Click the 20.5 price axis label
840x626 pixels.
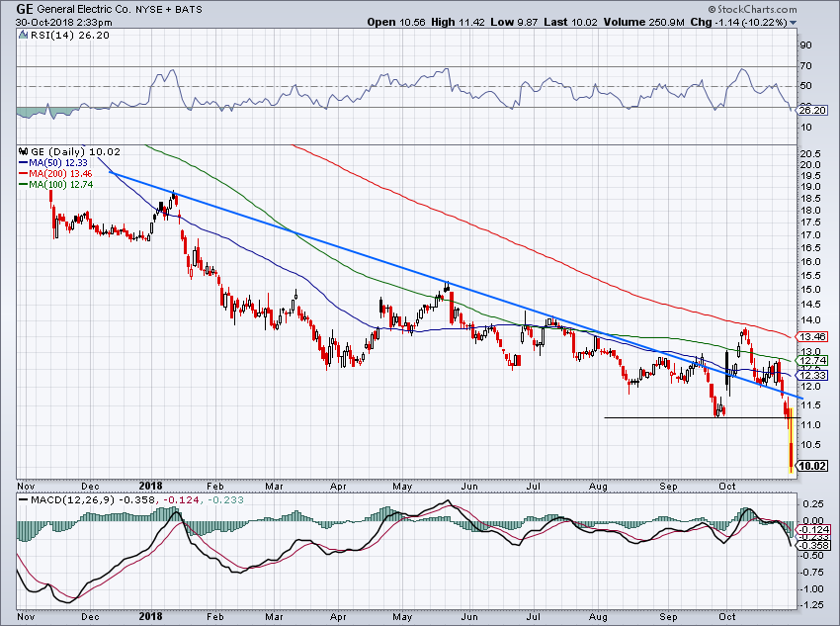(810, 154)
